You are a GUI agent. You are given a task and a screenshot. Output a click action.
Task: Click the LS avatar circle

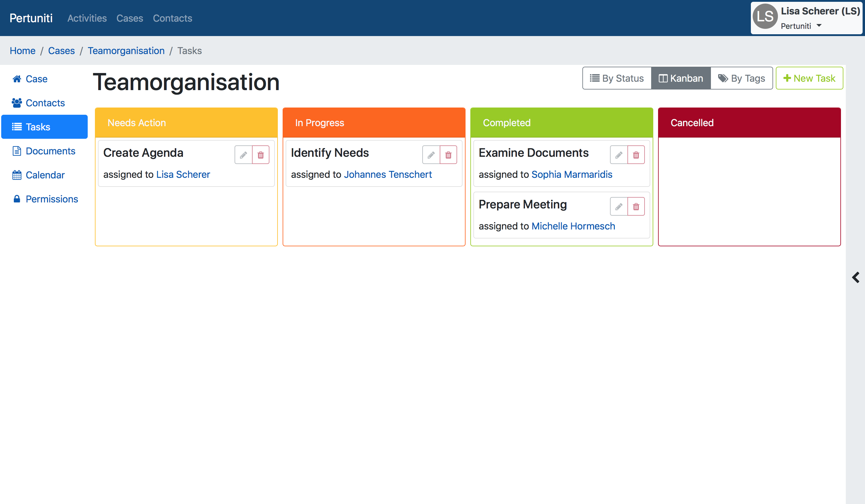tap(765, 16)
